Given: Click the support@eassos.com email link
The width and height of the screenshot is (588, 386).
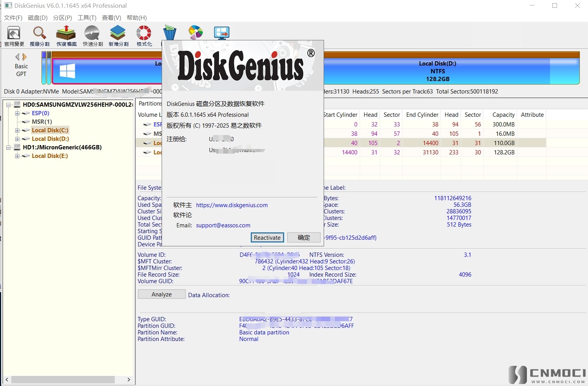Looking at the screenshot, I should [x=223, y=225].
